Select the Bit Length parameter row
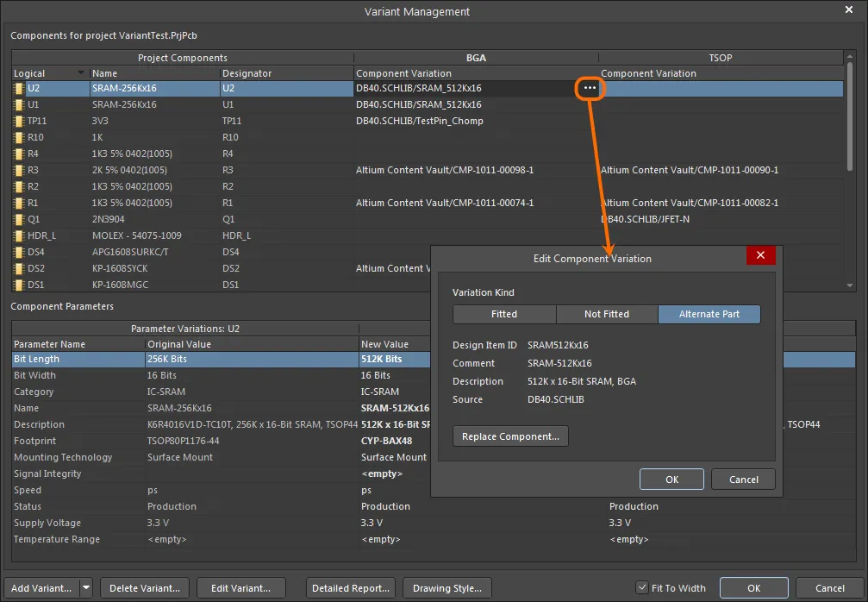The height and width of the screenshot is (602, 868). 221,359
